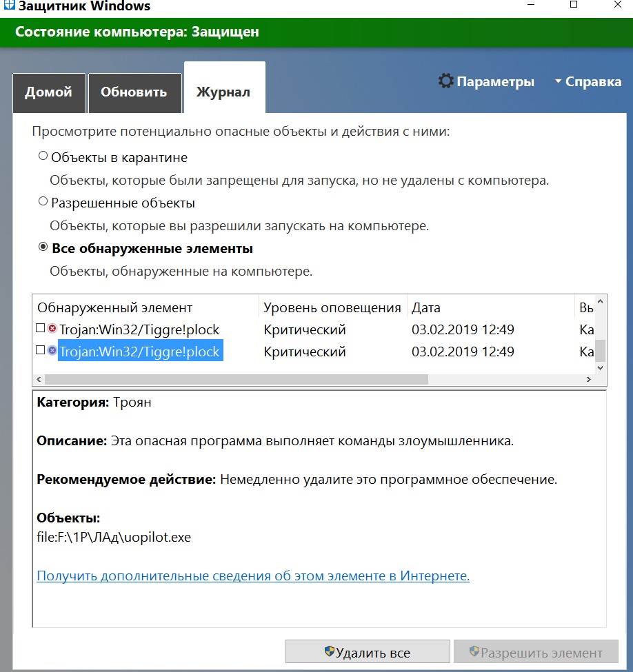Select the first Trojan:Win32/Tiggre!plock entry
The width and height of the screenshot is (633, 672).
(x=139, y=329)
